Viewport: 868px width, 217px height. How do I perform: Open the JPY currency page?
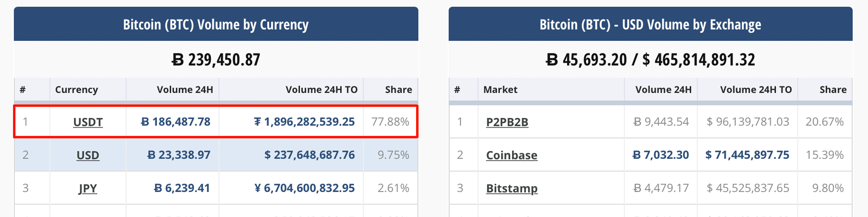point(87,188)
